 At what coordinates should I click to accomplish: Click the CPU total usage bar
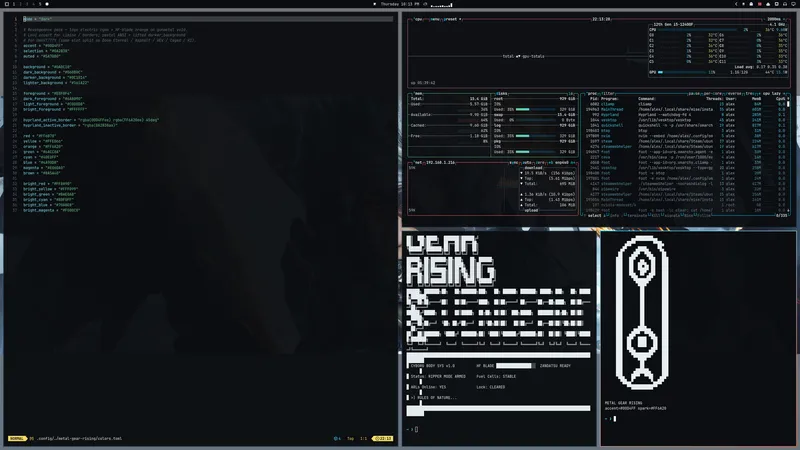697,30
